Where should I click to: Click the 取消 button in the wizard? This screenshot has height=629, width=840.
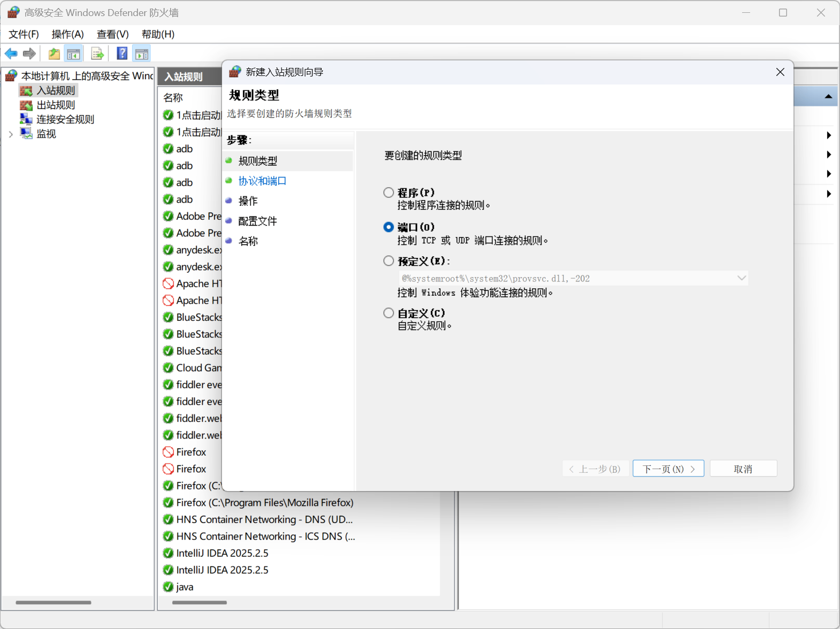click(x=743, y=469)
